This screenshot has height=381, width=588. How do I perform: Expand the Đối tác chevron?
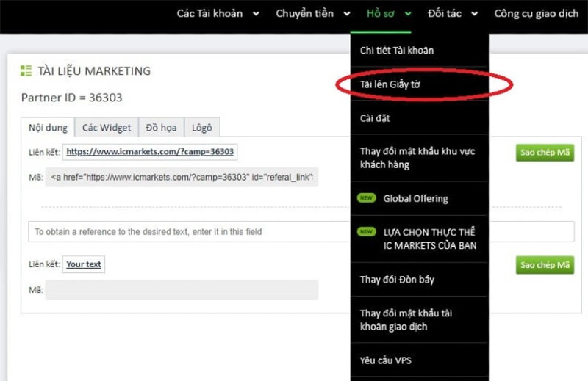pyautogui.click(x=474, y=14)
